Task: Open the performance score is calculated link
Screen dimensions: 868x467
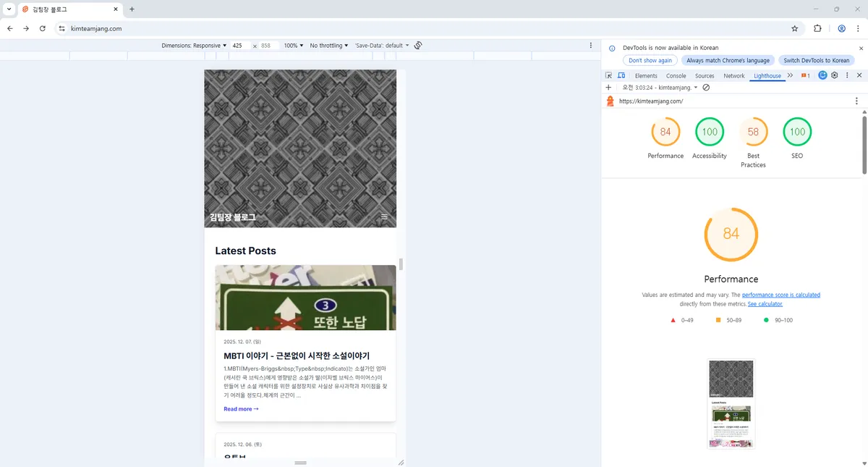Action: pyautogui.click(x=780, y=295)
